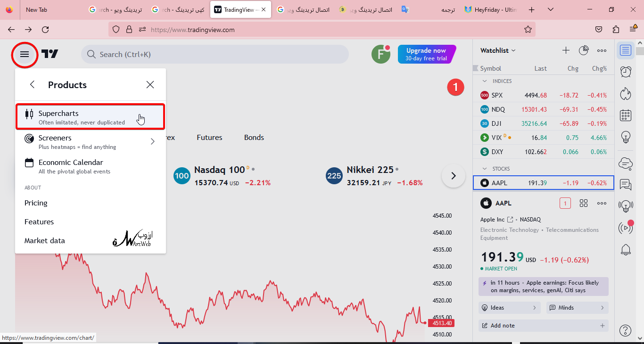This screenshot has width=644, height=344.
Task: Open the Streams play broadcast panel
Action: coord(626,228)
